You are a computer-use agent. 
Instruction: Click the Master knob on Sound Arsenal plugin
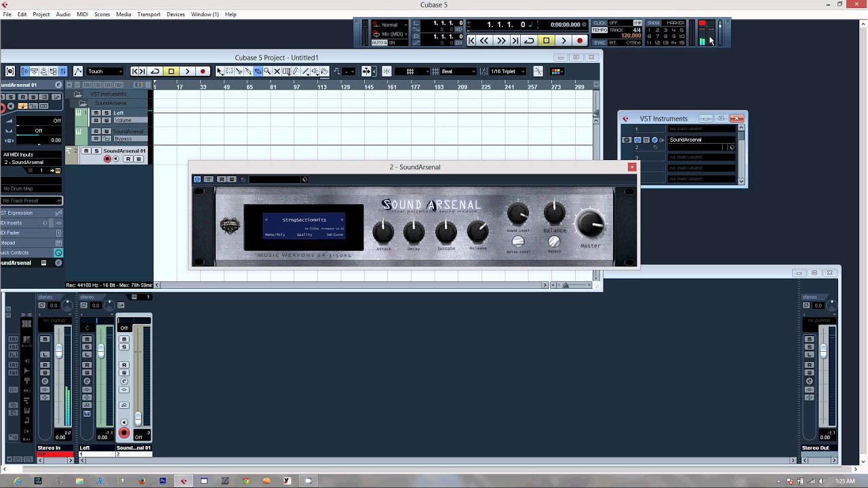pyautogui.click(x=590, y=224)
